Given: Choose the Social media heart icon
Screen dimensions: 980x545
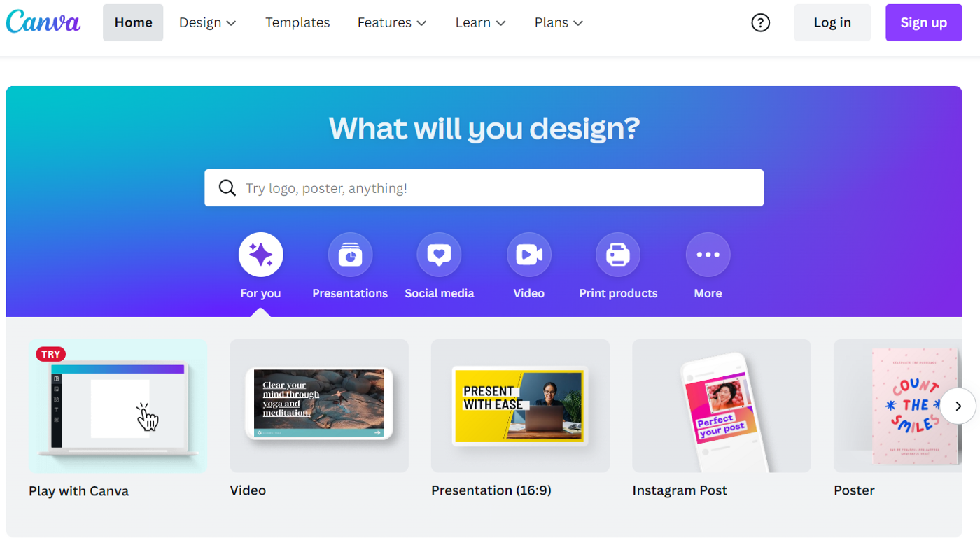Looking at the screenshot, I should click(x=439, y=255).
